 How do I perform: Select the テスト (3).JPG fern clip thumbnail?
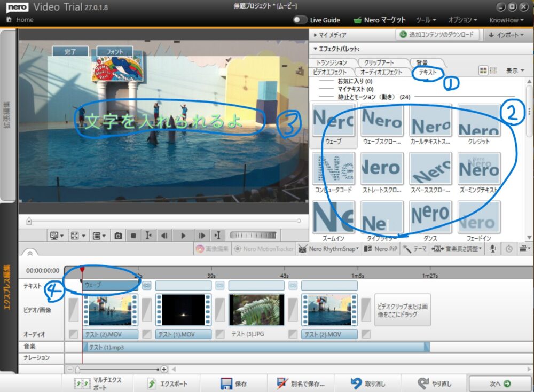pos(256,310)
